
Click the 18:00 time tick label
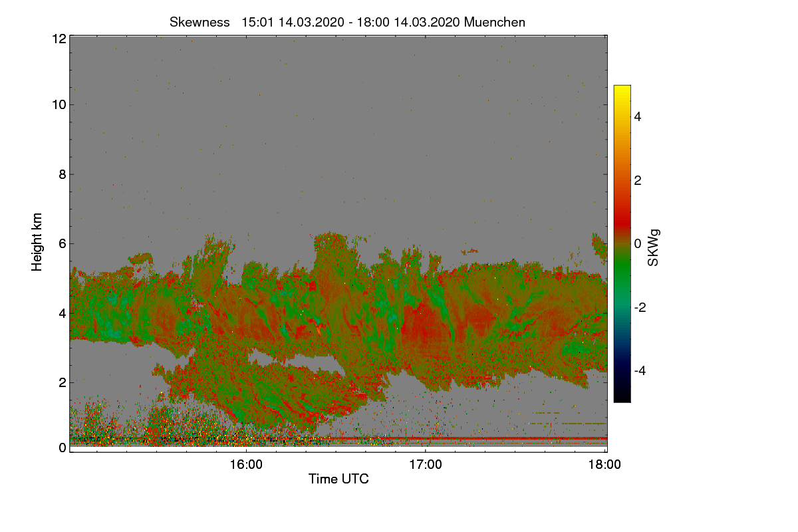pyautogui.click(x=605, y=465)
